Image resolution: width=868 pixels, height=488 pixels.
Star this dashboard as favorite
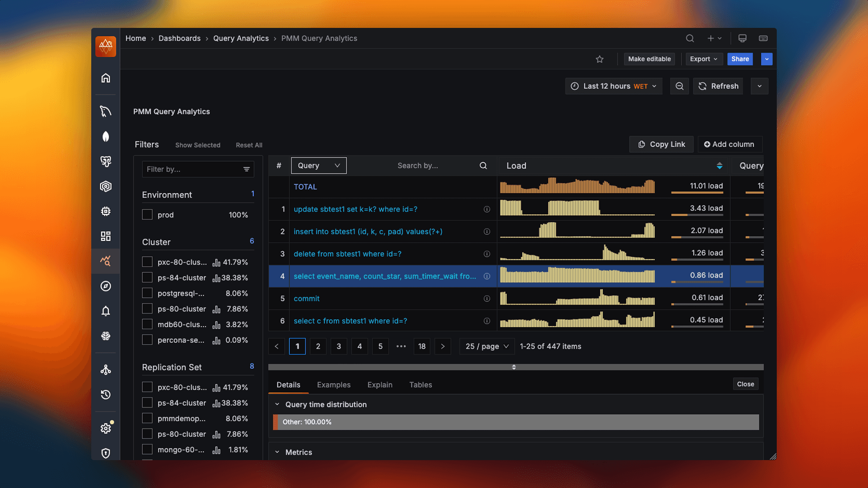599,59
